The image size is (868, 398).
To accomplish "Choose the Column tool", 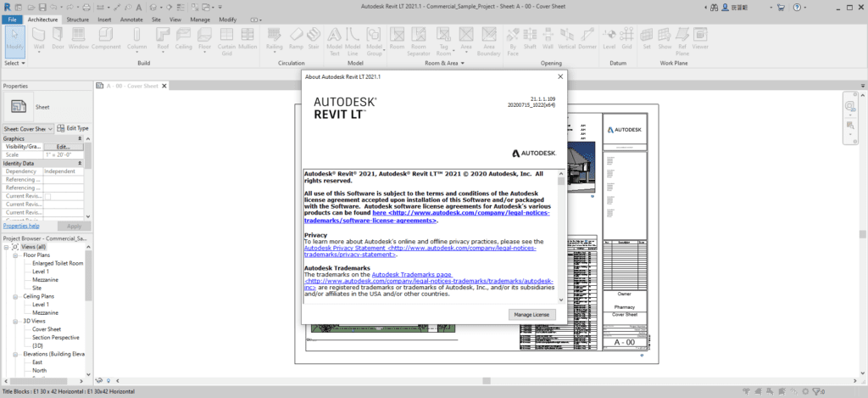I will 136,39.
